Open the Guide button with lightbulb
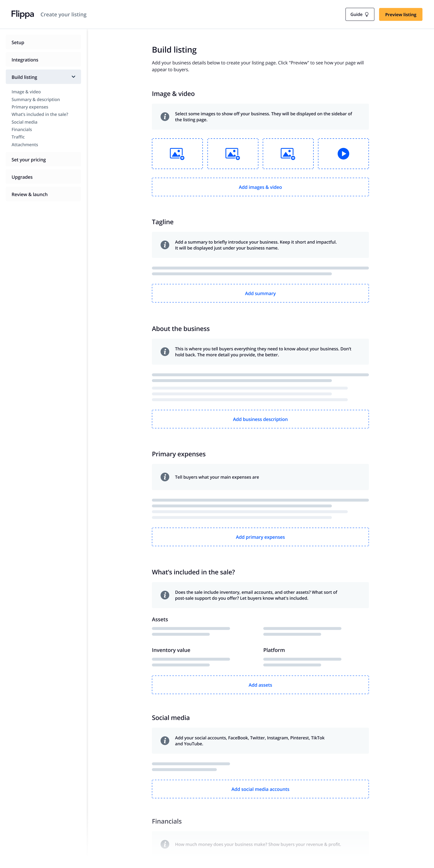 359,15
